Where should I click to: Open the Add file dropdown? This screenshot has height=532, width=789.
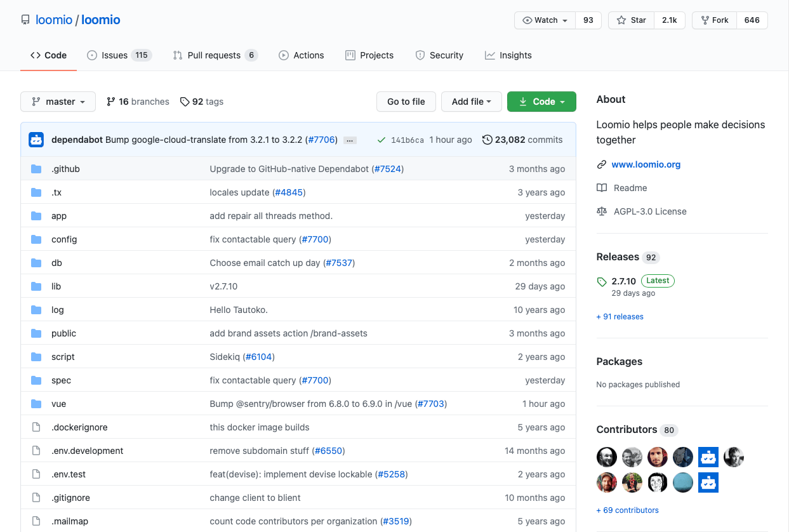click(x=472, y=102)
